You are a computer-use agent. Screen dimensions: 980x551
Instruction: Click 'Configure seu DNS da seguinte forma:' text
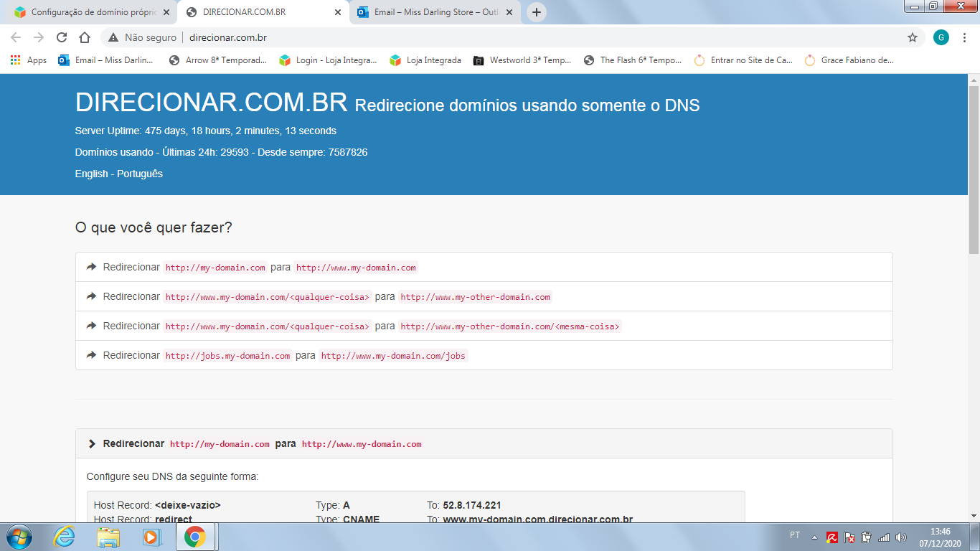[x=172, y=476]
